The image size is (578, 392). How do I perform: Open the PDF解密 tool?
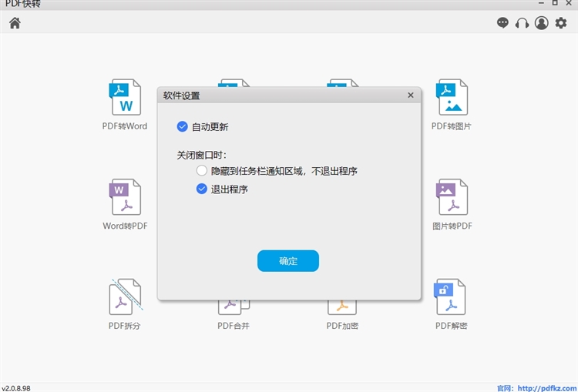coord(451,304)
